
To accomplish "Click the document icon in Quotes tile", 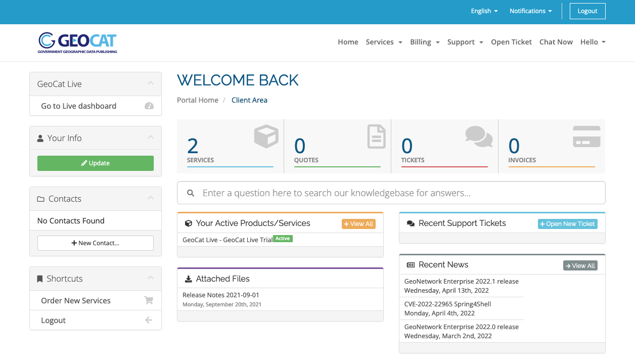I will click(376, 136).
